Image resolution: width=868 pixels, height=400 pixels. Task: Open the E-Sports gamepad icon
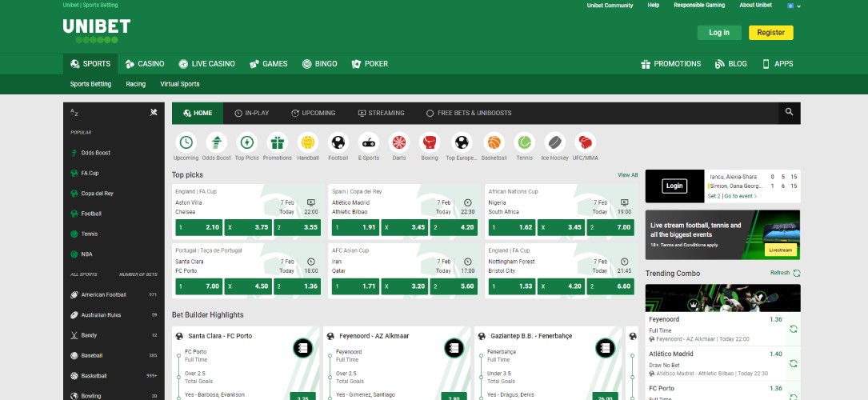(x=369, y=142)
